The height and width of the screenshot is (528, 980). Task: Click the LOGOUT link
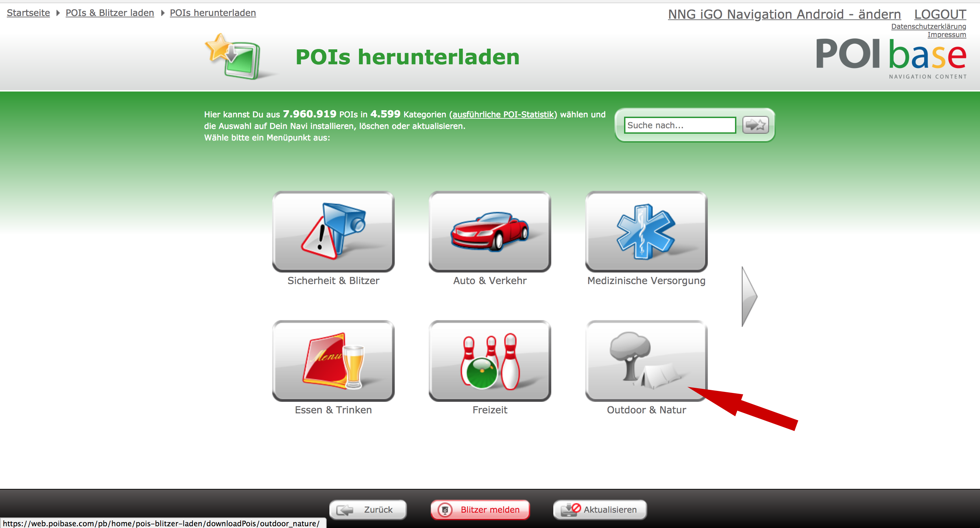pyautogui.click(x=940, y=14)
